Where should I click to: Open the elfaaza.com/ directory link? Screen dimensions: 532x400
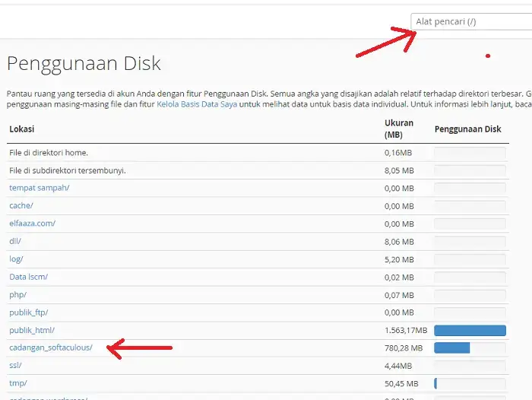coord(32,224)
